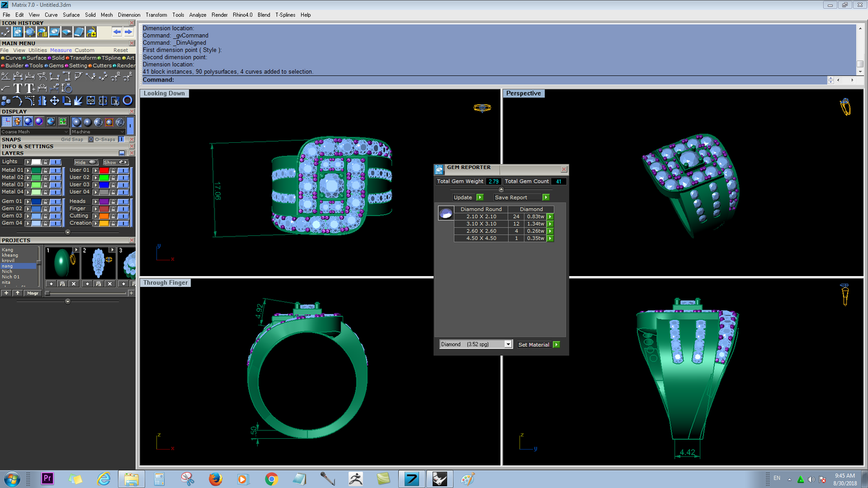
Task: Select the Nich 01 project in list
Action: [11, 277]
